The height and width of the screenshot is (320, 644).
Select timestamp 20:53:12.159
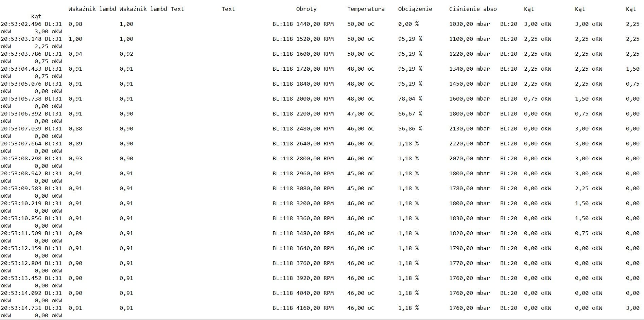pos(21,248)
